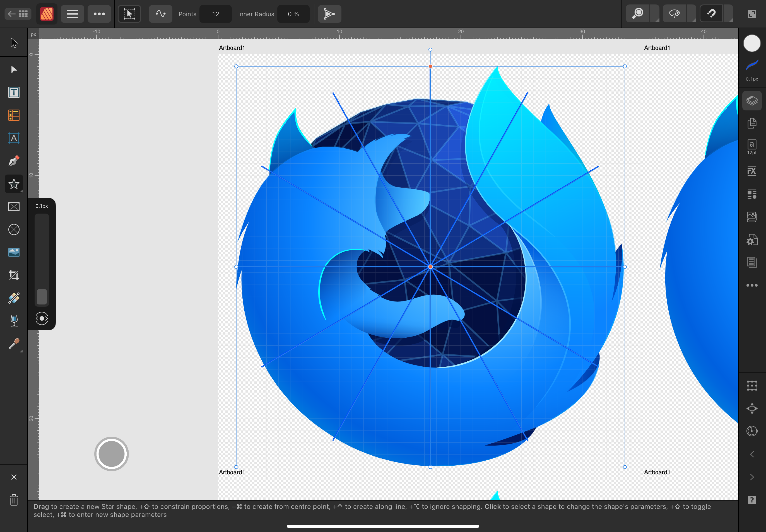Expand Colour Picker tool flyout arrow
766x532 pixels.
click(21, 351)
